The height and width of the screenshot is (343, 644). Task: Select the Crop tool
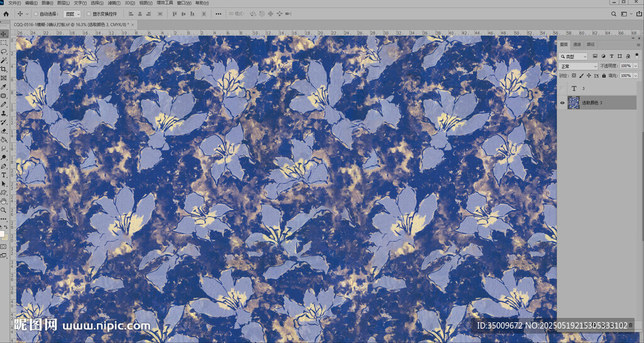(x=4, y=69)
